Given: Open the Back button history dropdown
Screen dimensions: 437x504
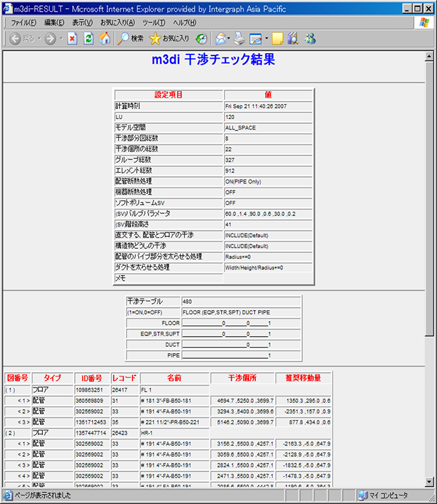Looking at the screenshot, I should [x=39, y=39].
